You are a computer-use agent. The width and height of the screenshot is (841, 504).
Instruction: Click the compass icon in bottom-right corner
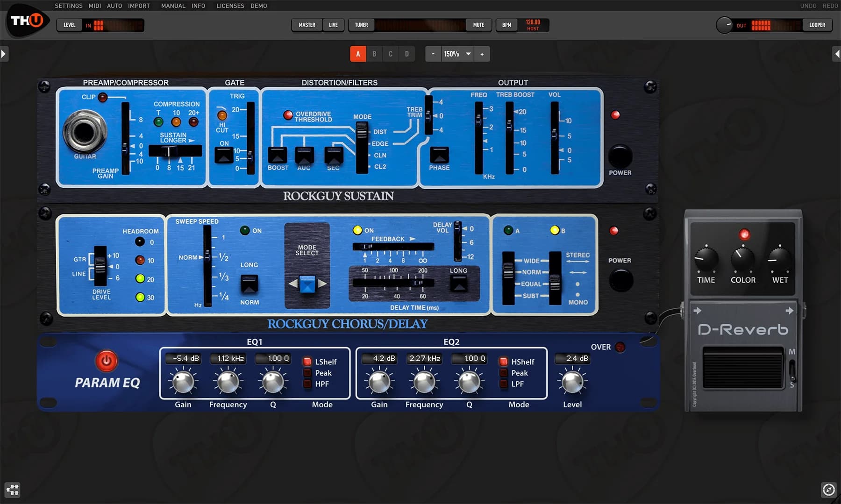(828, 490)
